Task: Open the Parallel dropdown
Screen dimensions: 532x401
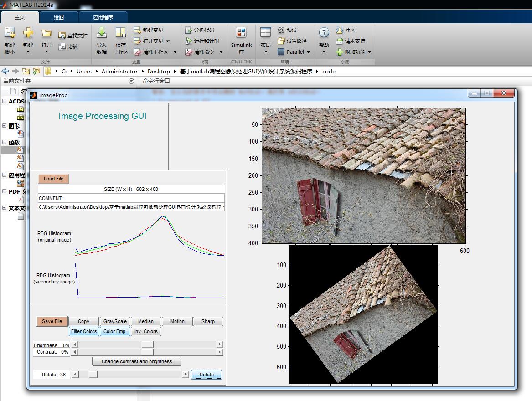Action: (x=309, y=52)
